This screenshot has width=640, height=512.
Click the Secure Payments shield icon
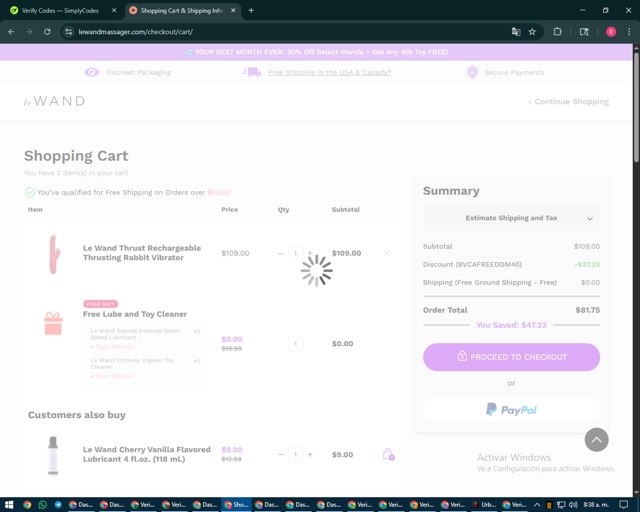tap(472, 72)
